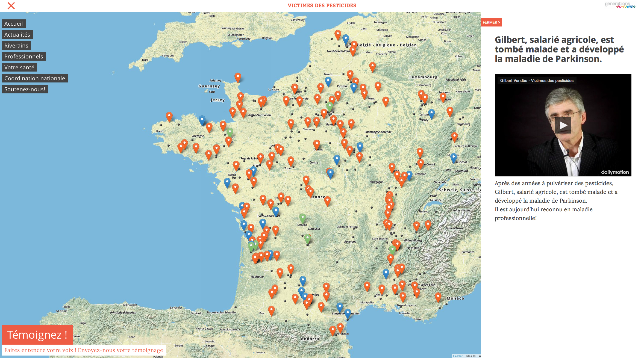Click the 'Andorra' map label
The height and width of the screenshot is (358, 644).
[310, 339]
